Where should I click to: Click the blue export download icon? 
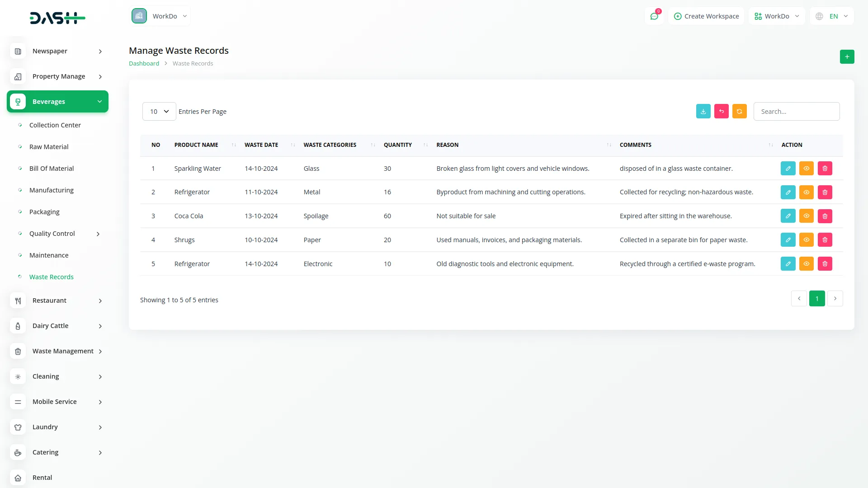703,112
